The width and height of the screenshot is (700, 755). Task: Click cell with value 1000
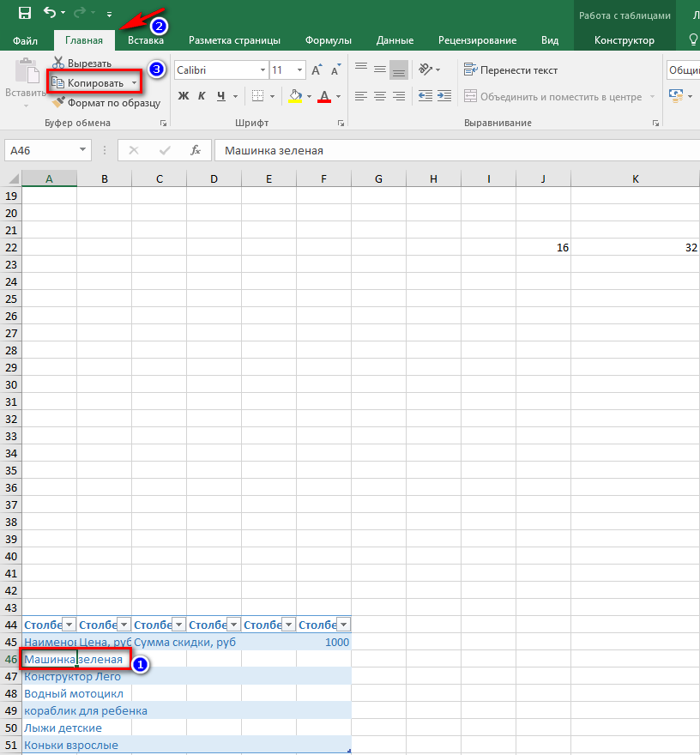tap(324, 643)
